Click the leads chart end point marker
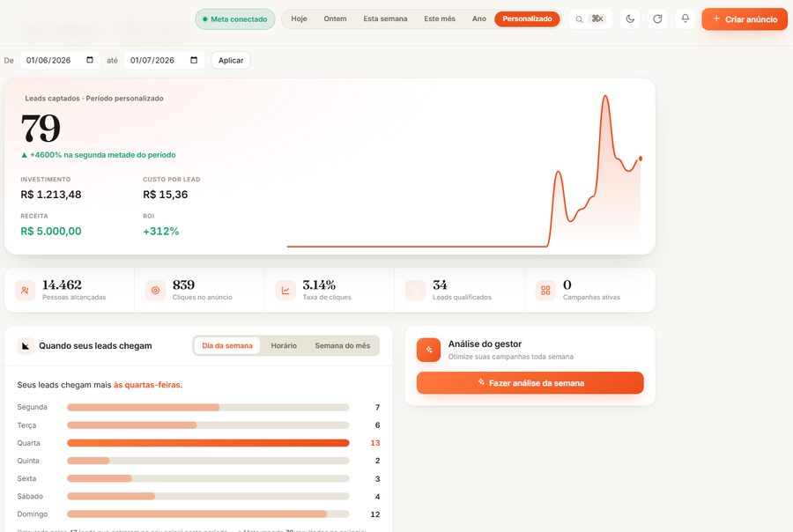Viewport: 793px width, 532px height. coord(641,159)
